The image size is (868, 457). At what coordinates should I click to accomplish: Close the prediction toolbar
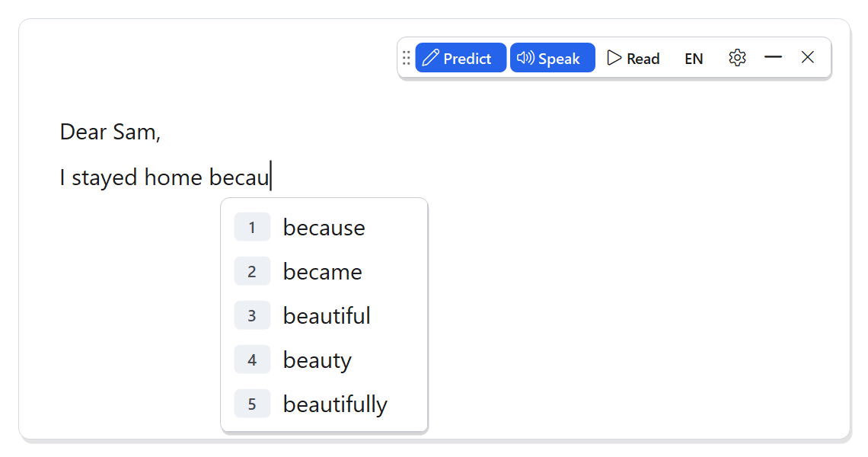pyautogui.click(x=808, y=57)
